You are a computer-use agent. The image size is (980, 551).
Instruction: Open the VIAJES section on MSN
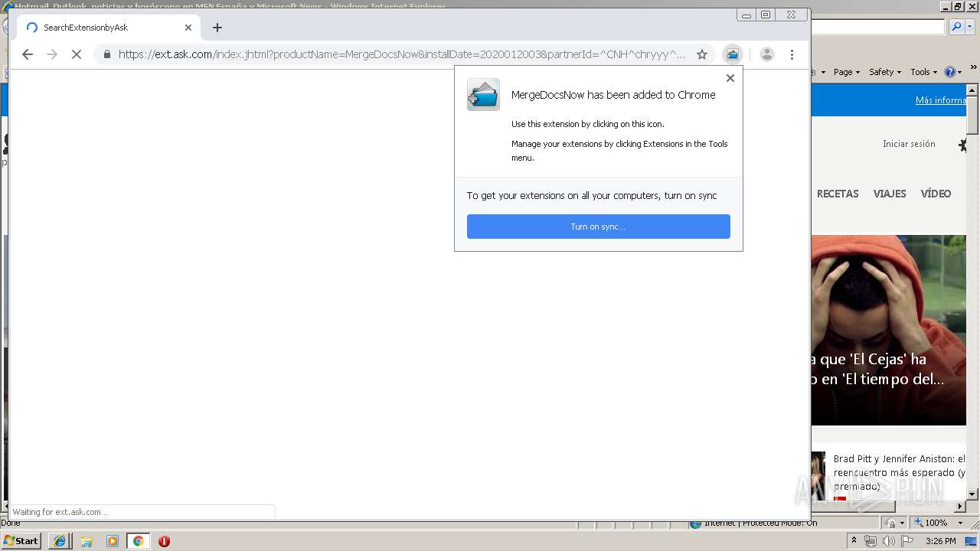[890, 194]
